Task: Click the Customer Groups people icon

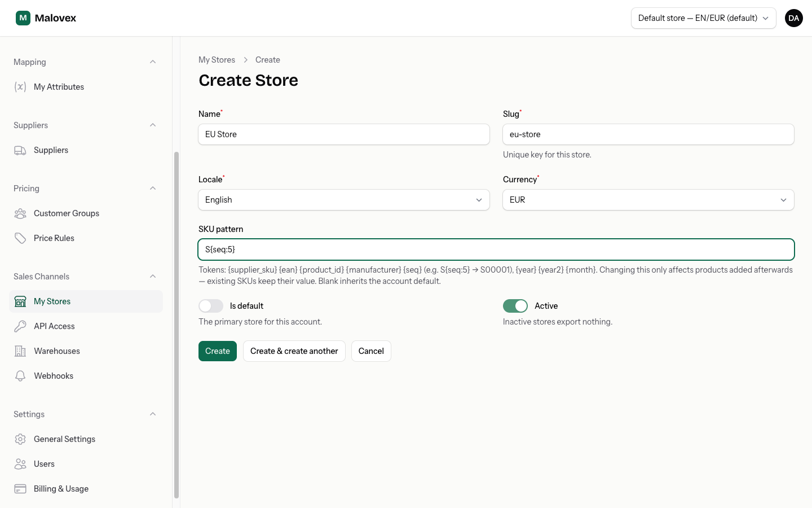Action: pos(20,213)
